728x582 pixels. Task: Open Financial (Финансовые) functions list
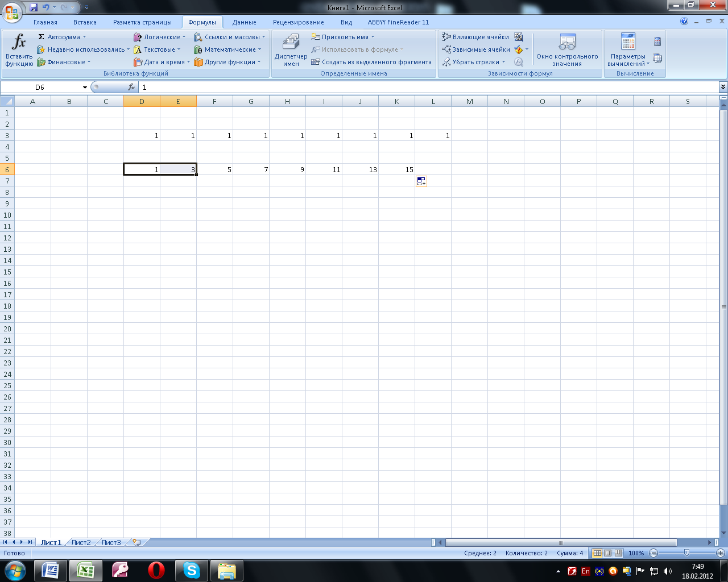point(64,62)
